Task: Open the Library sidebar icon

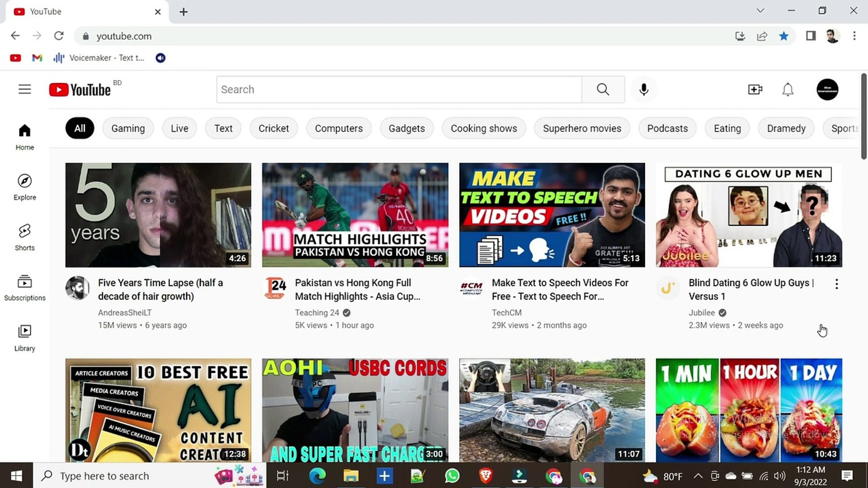Action: click(x=24, y=332)
